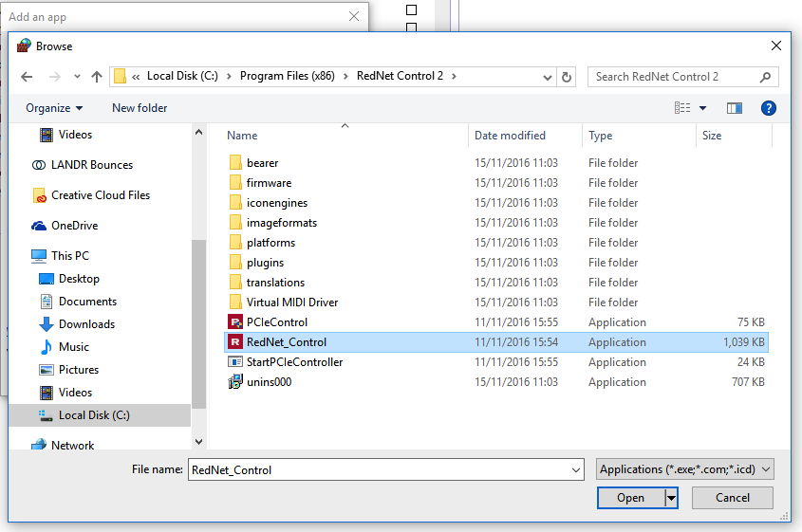Sort by the Type column
Image resolution: width=802 pixels, height=532 pixels.
601,136
